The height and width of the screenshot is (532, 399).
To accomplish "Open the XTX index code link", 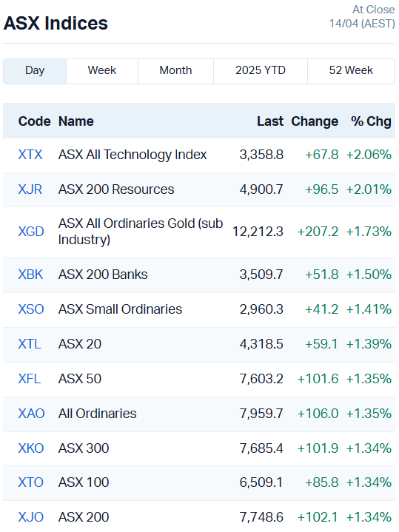I will [x=30, y=155].
